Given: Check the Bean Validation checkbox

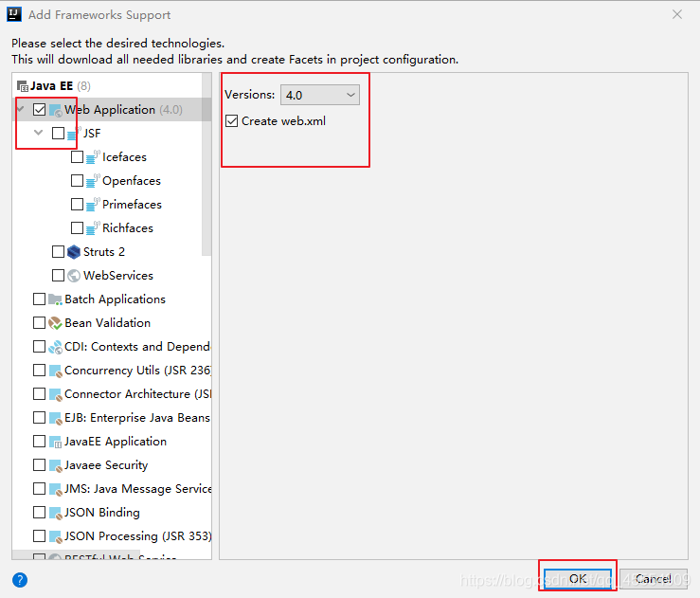Looking at the screenshot, I should tap(39, 322).
